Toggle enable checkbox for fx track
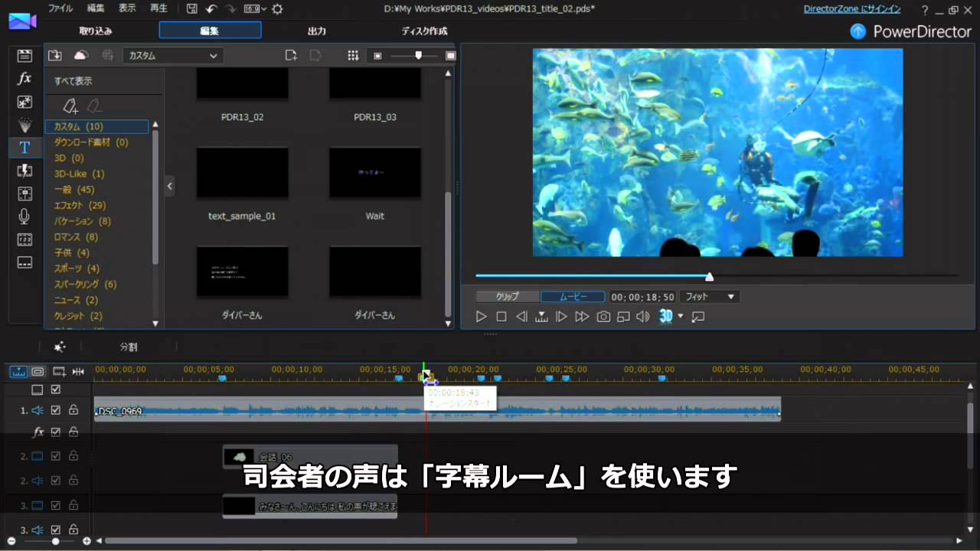 tap(55, 432)
